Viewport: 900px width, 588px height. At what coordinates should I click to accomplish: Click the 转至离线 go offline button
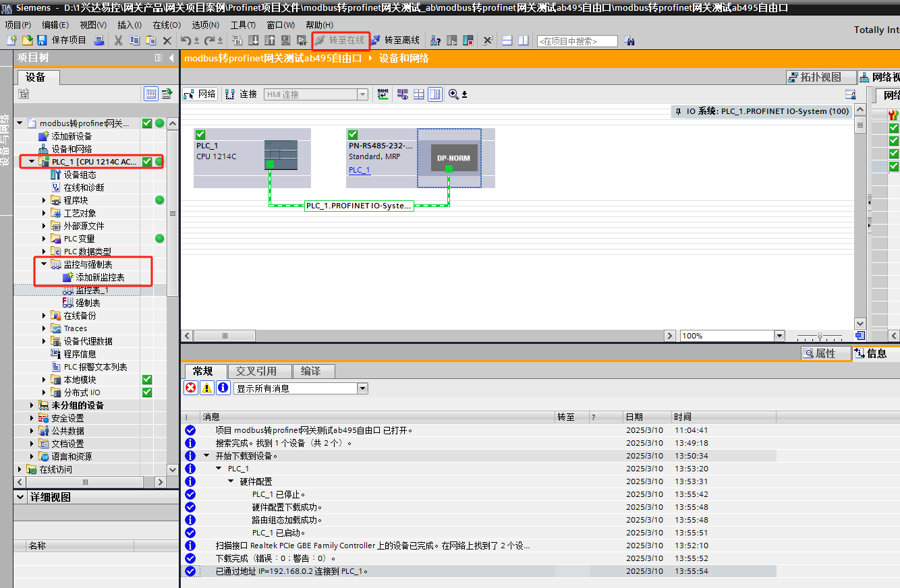(x=395, y=40)
